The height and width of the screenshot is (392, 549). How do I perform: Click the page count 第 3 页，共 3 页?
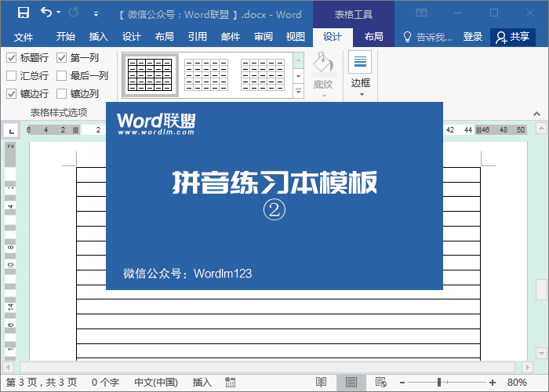(42, 383)
